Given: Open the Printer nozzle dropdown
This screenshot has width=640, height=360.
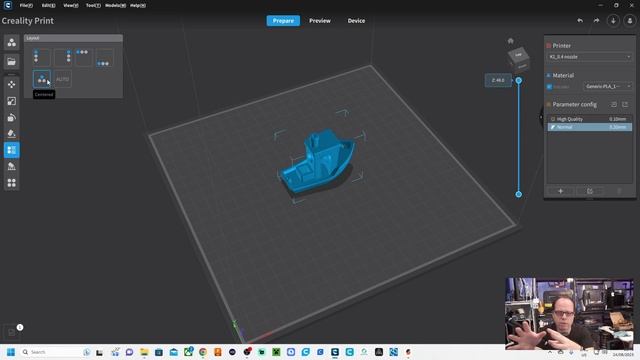Looking at the screenshot, I should [x=589, y=57].
